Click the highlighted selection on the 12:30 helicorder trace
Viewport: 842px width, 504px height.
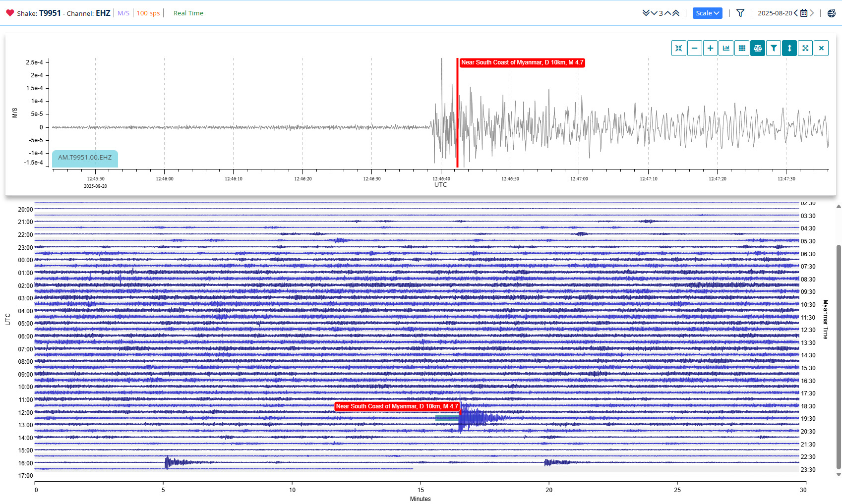coord(447,418)
